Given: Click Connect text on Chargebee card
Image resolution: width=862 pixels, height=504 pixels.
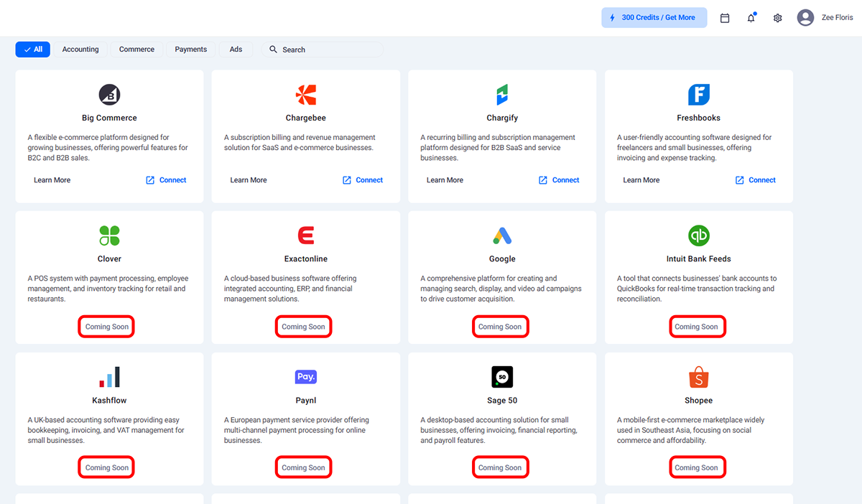Looking at the screenshot, I should click(x=369, y=180).
